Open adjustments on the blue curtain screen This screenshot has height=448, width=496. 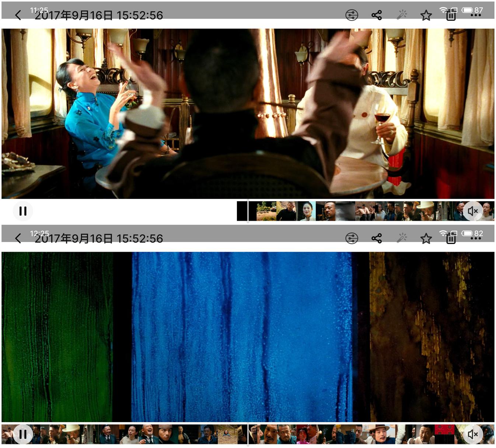click(x=352, y=238)
